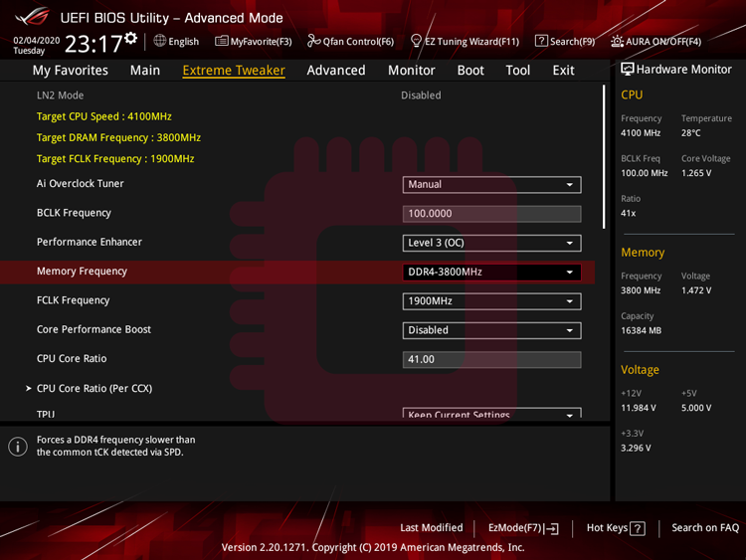746x560 pixels.
Task: Click the Search on FAQ link
Action: coord(705,528)
